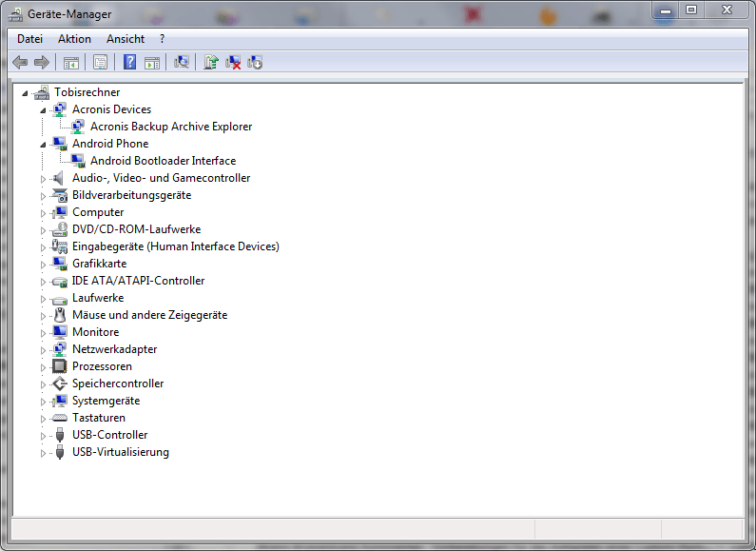This screenshot has height=551, width=756.
Task: Click the Speichercontroller icon
Action: point(60,384)
